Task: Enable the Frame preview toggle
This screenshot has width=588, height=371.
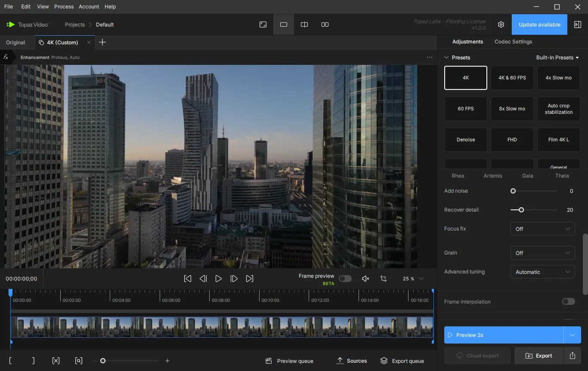Action: tap(345, 279)
